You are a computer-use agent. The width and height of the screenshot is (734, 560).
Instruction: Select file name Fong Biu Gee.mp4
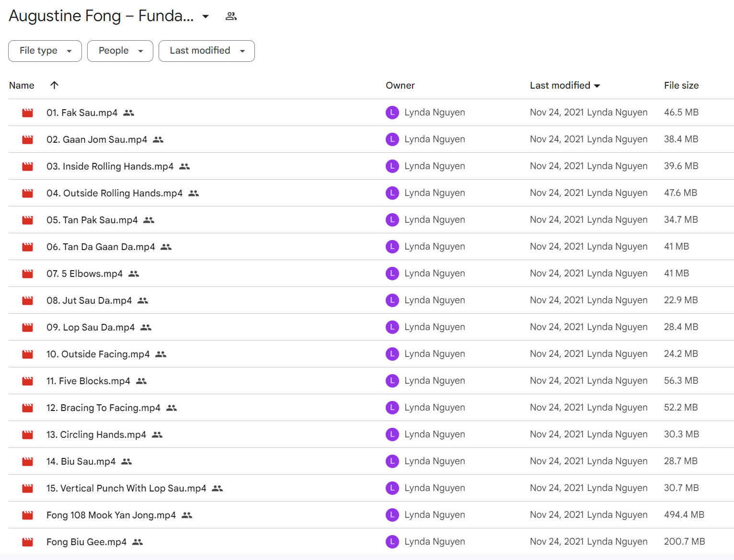pos(87,542)
